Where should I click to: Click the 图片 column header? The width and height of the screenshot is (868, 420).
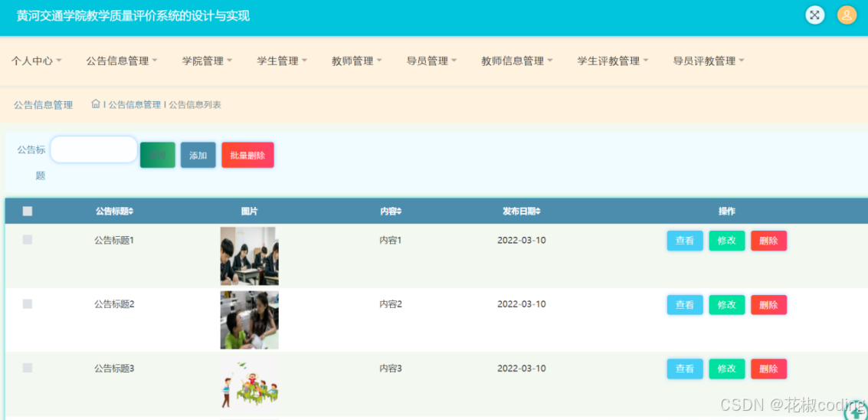pos(249,212)
